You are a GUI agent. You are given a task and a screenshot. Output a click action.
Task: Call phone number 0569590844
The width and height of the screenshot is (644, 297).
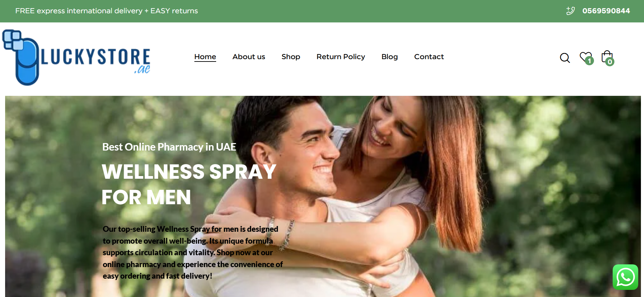point(606,11)
